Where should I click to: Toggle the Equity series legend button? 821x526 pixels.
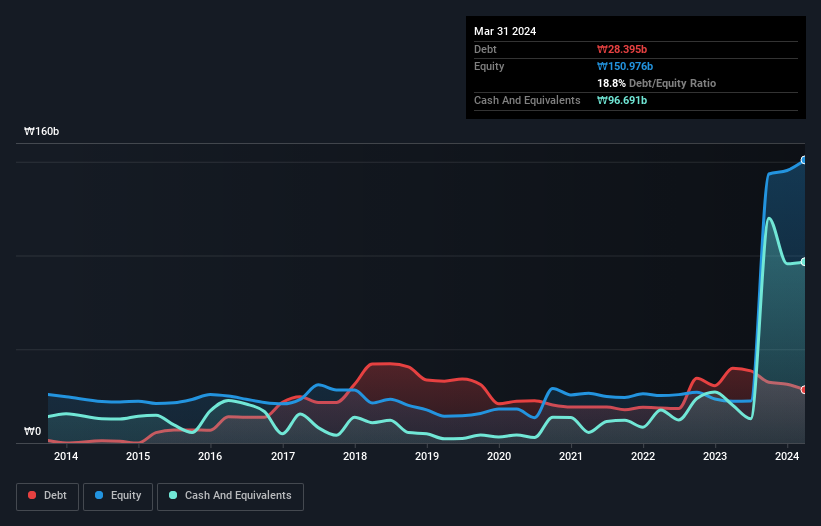[x=118, y=496]
